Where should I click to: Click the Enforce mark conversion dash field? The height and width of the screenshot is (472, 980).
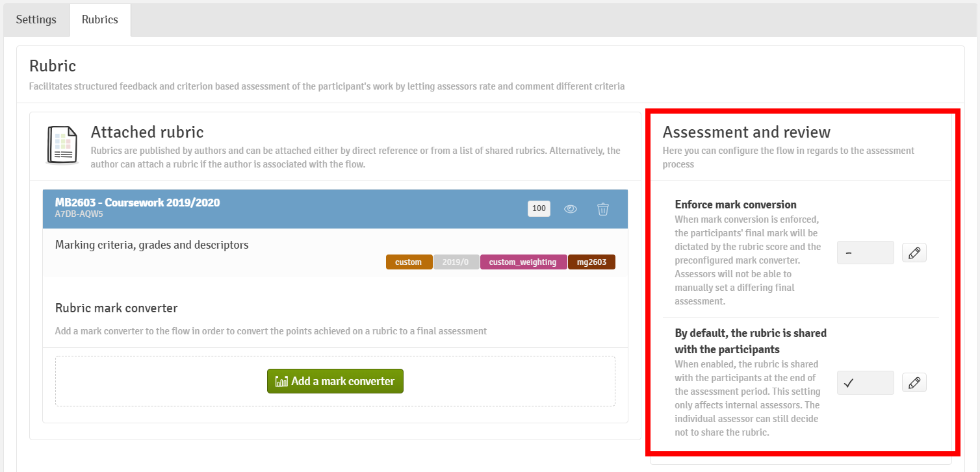click(865, 253)
